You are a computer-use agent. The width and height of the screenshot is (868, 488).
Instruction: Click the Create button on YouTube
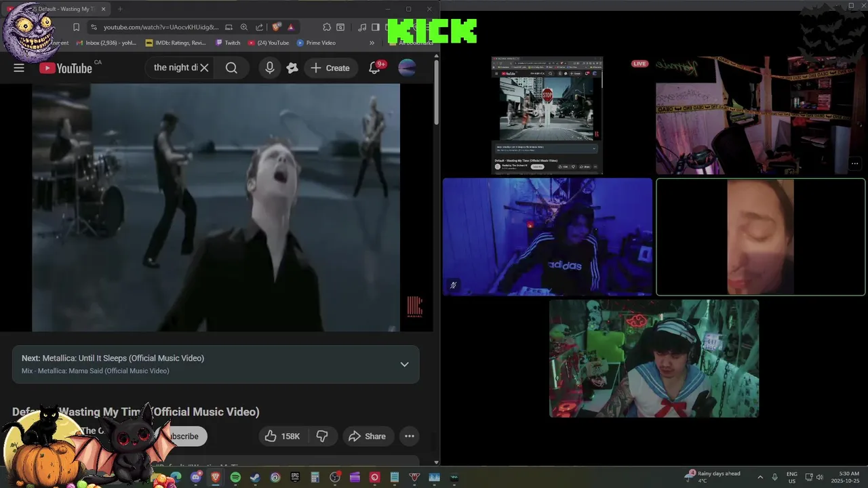point(330,68)
